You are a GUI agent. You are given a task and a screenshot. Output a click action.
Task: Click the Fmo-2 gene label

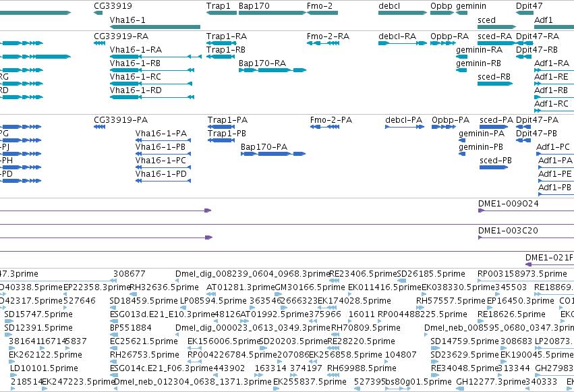[320, 6]
